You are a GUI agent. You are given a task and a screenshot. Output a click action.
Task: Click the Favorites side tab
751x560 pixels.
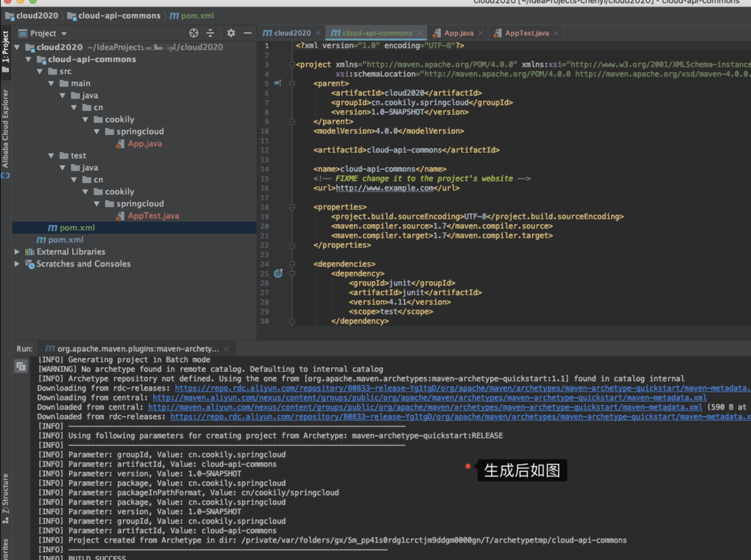pos(6,550)
